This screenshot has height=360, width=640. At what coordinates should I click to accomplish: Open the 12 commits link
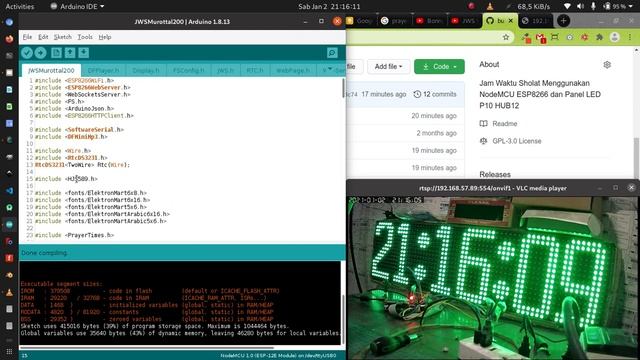click(435, 94)
